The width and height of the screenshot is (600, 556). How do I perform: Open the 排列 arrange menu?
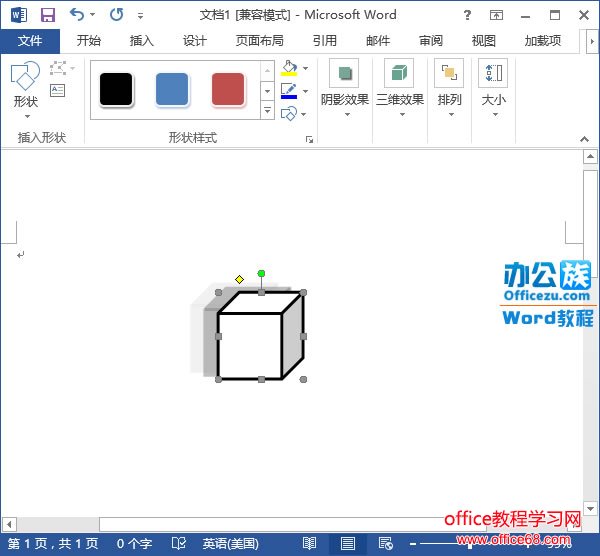[x=450, y=89]
